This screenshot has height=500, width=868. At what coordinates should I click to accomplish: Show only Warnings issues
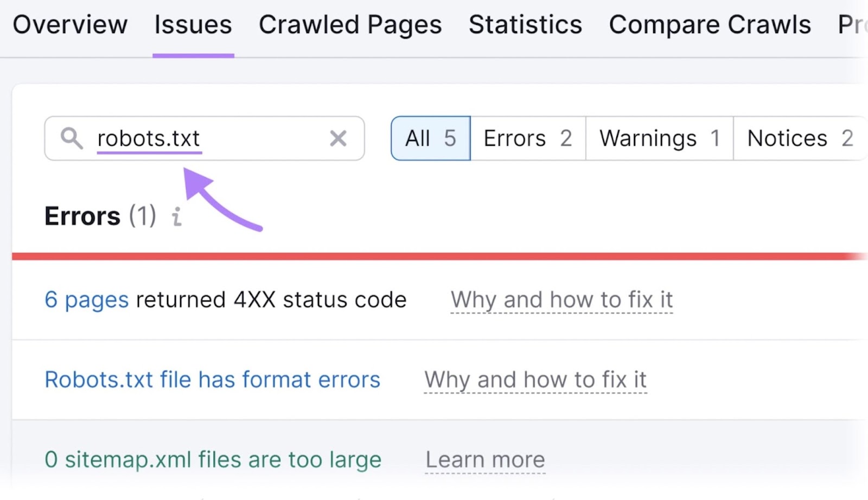tap(659, 138)
